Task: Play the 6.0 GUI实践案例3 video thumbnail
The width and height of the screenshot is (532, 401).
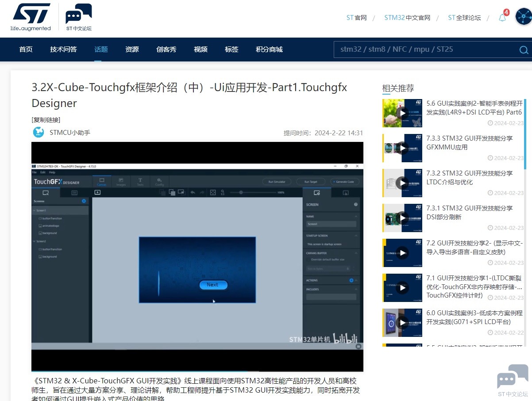Action: [x=402, y=323]
